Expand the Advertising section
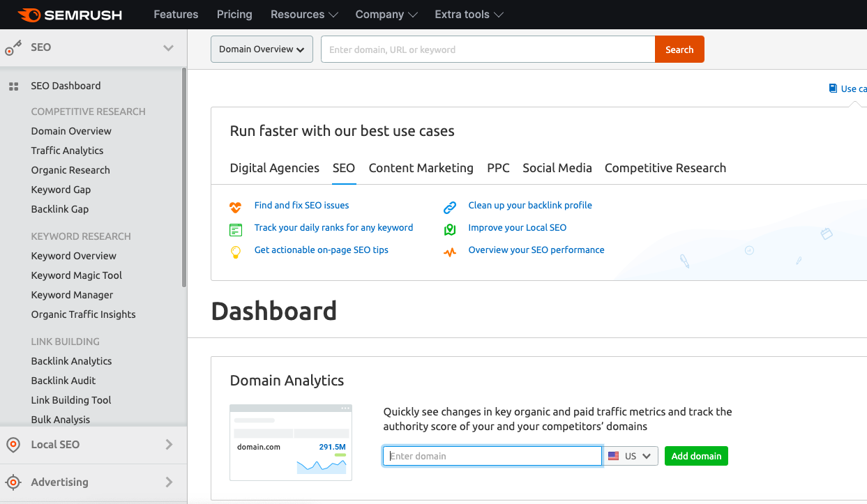Screen dimensions: 867x504 tap(169, 482)
